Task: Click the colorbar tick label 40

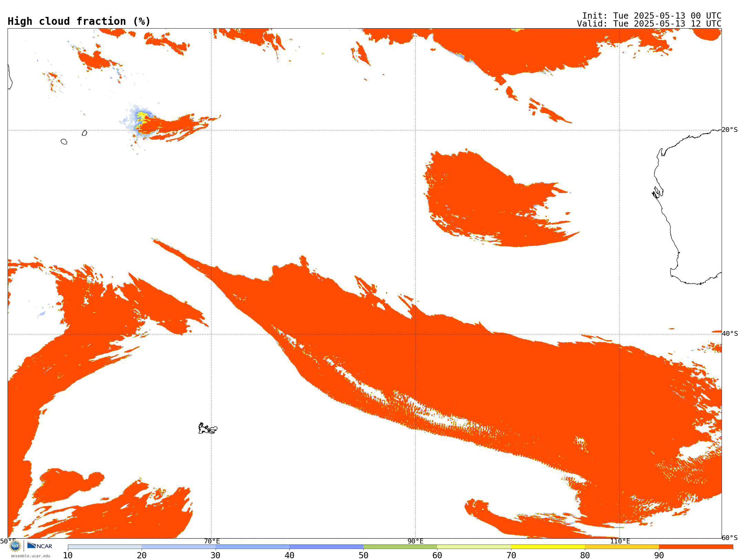Action: click(x=289, y=555)
